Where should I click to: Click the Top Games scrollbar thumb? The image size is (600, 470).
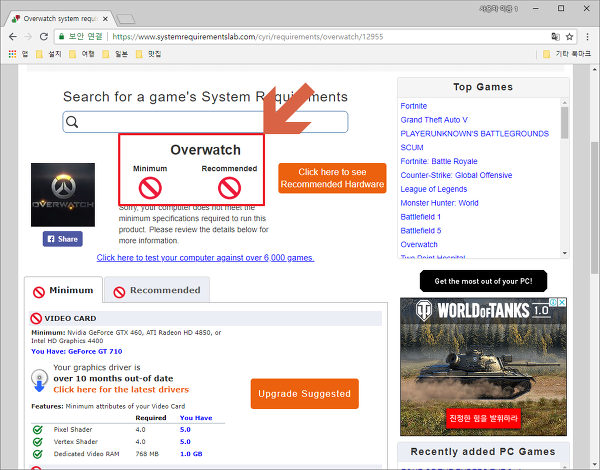pyautogui.click(x=564, y=122)
